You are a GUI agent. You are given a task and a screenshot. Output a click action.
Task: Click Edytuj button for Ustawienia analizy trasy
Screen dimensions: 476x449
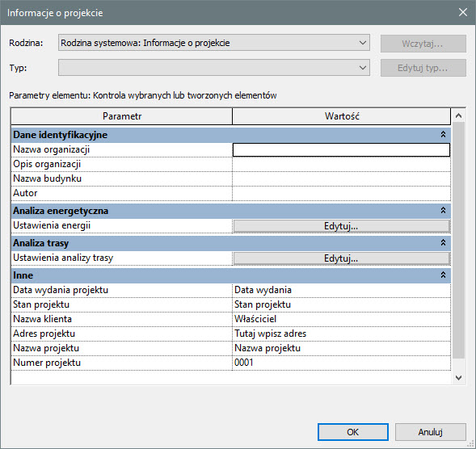(341, 258)
